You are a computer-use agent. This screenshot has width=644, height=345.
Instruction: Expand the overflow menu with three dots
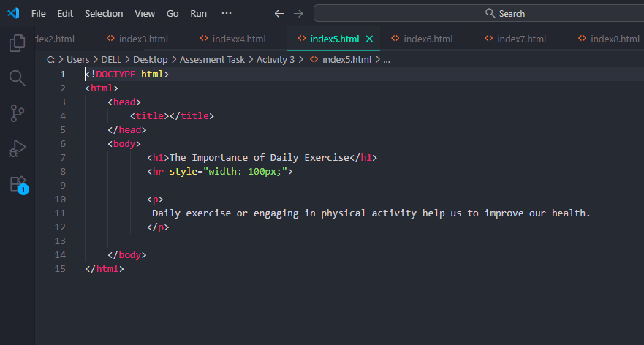click(227, 13)
